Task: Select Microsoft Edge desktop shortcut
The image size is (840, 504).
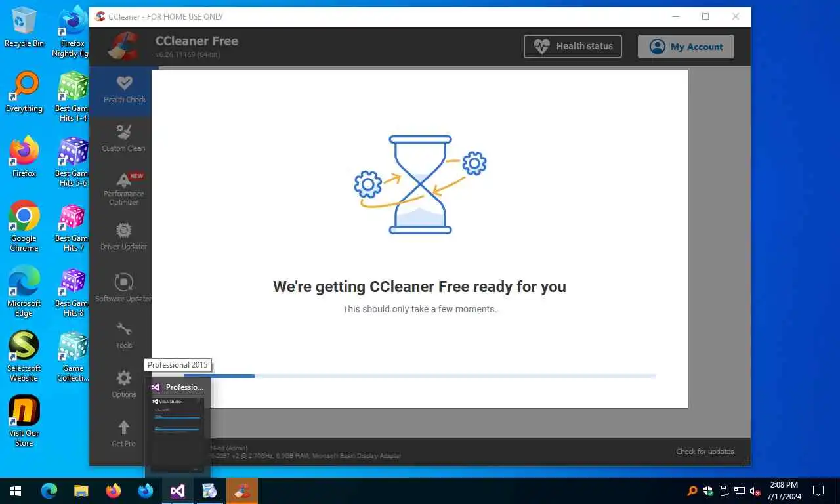Action: click(x=24, y=291)
